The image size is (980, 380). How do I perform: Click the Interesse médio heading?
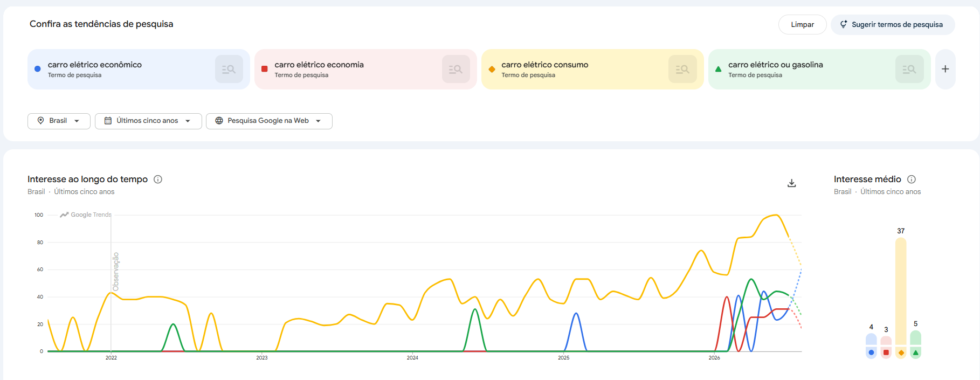(867, 179)
